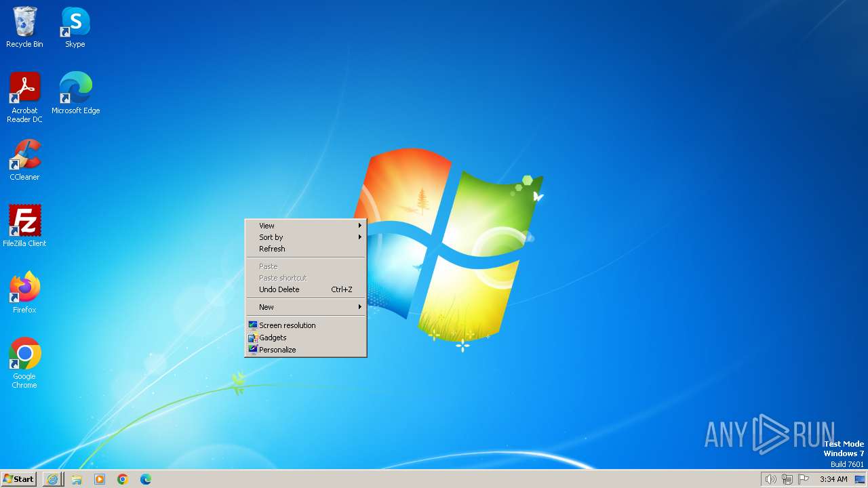Click the Screen resolution monitor icon

pos(253,325)
